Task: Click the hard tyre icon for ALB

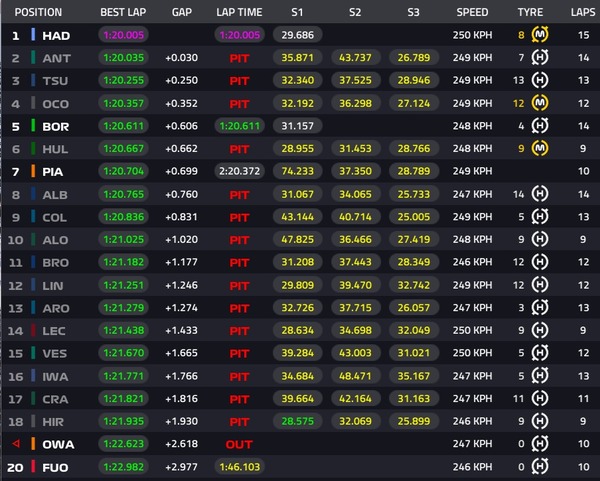Action: (x=541, y=194)
